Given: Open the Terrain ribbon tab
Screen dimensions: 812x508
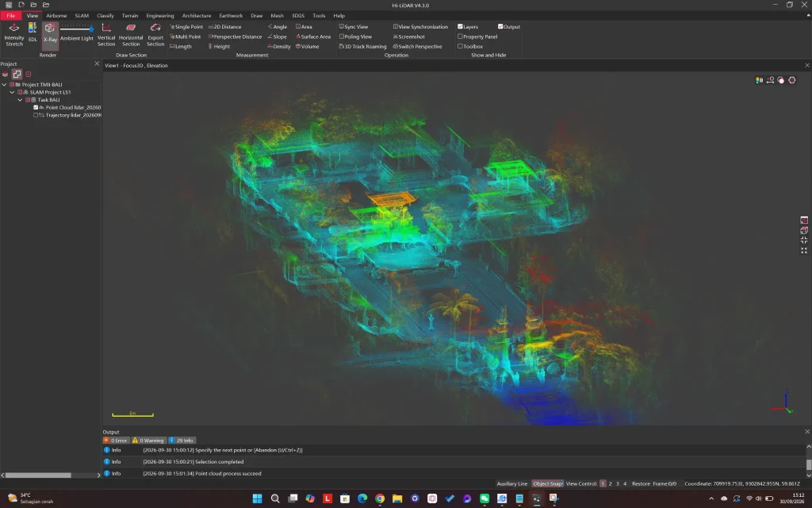Looking at the screenshot, I should pyautogui.click(x=130, y=16).
